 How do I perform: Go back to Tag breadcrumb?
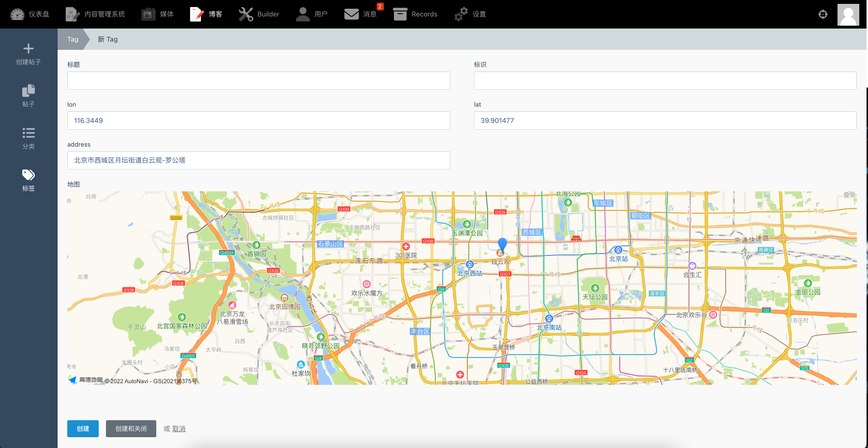pyautogui.click(x=73, y=39)
